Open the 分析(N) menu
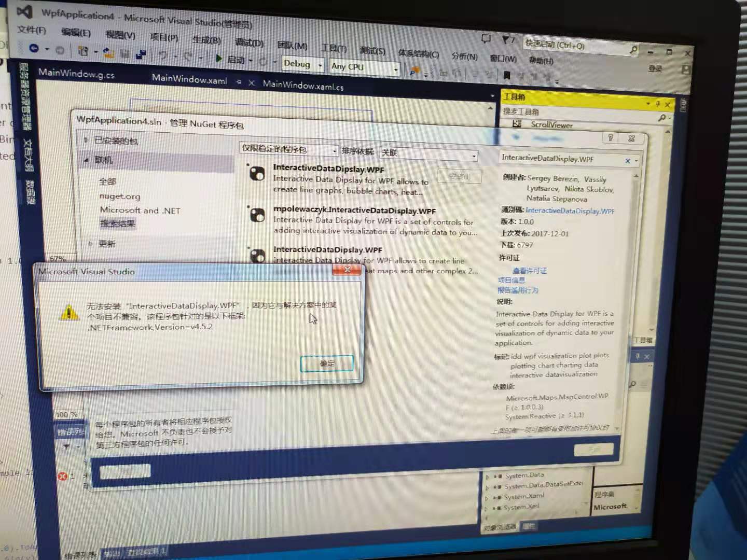 [x=464, y=56]
